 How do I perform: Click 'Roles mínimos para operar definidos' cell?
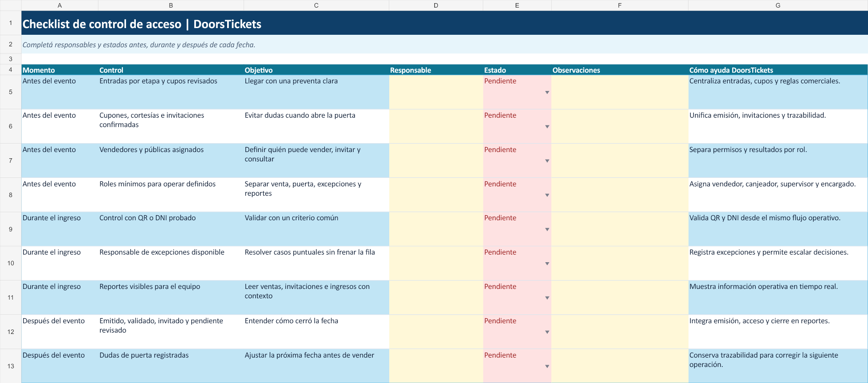tap(171, 195)
